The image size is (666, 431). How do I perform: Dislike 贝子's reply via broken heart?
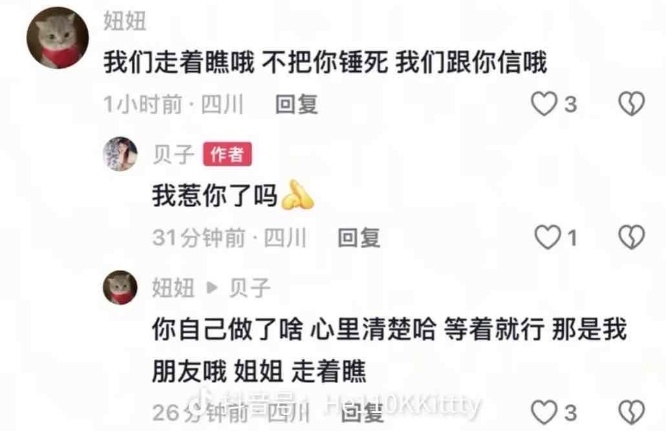click(x=632, y=237)
